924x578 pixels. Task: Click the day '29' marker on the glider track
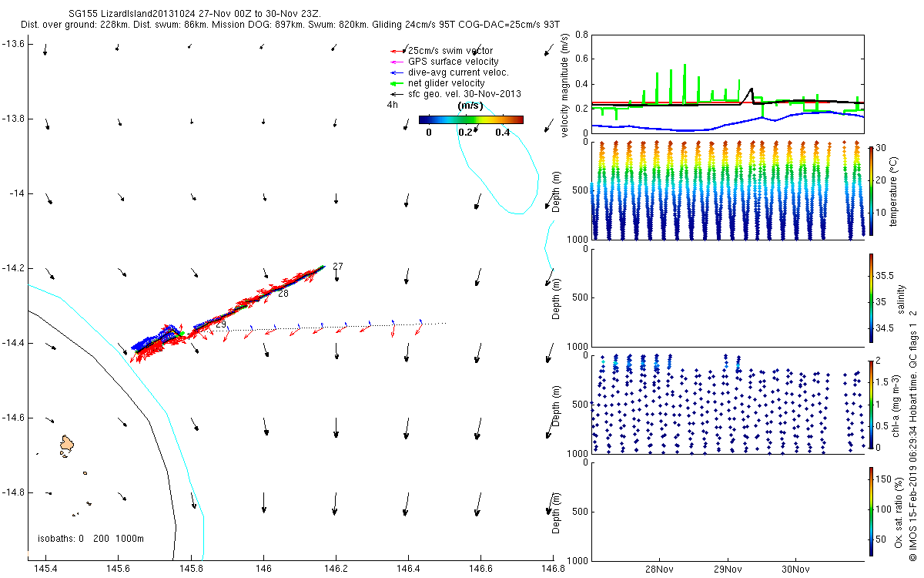[x=221, y=324]
